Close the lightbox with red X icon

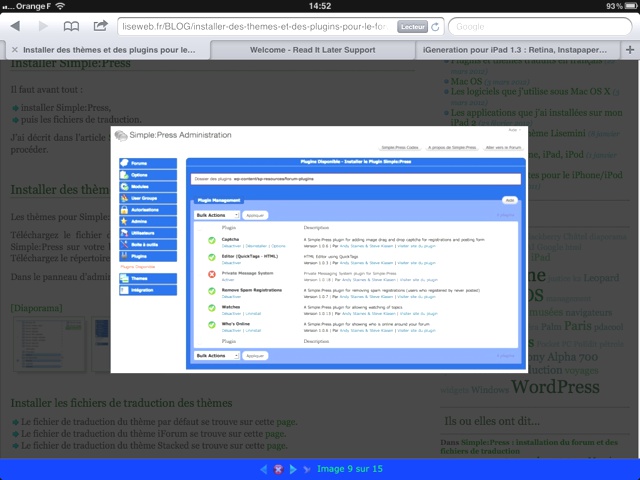[x=279, y=469]
